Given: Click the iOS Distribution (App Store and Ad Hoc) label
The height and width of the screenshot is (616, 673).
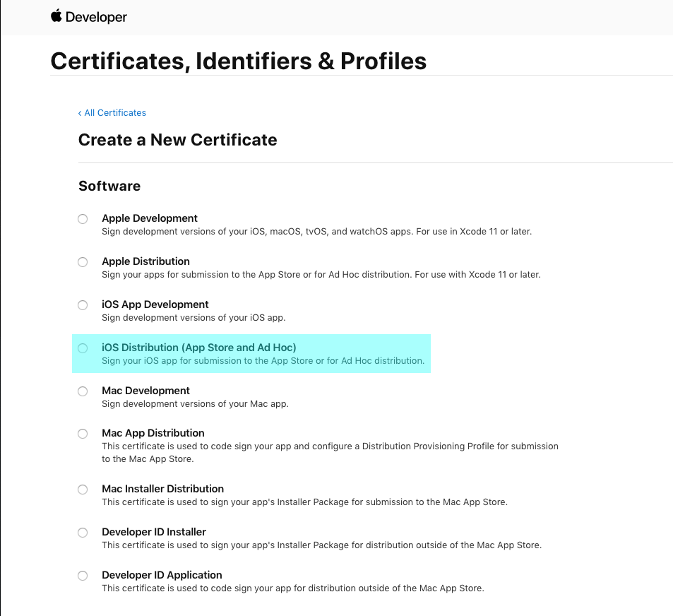Looking at the screenshot, I should [198, 348].
